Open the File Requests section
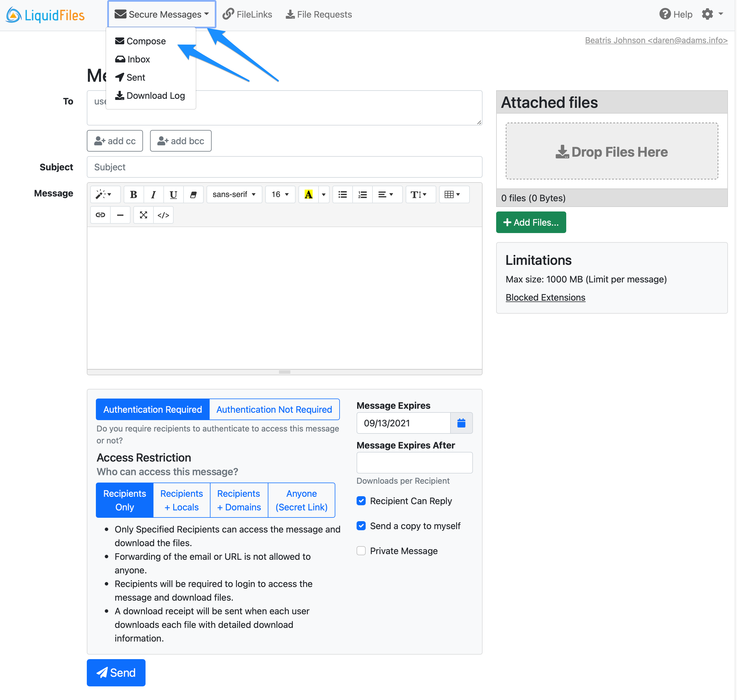The image size is (737, 700). [319, 14]
